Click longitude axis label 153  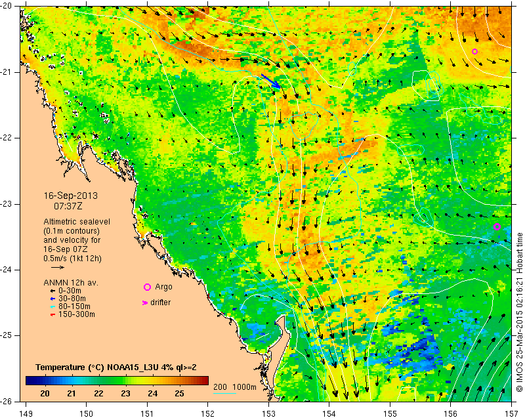pyautogui.click(x=268, y=414)
